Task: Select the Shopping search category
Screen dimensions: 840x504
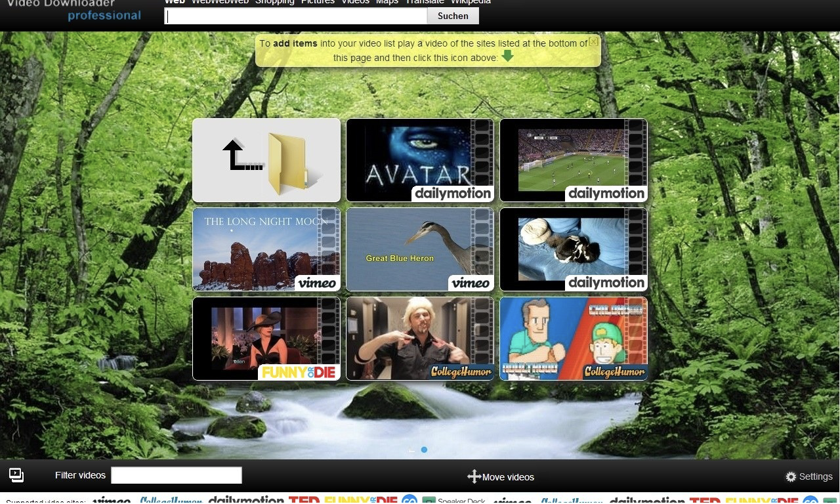Action: click(275, 2)
